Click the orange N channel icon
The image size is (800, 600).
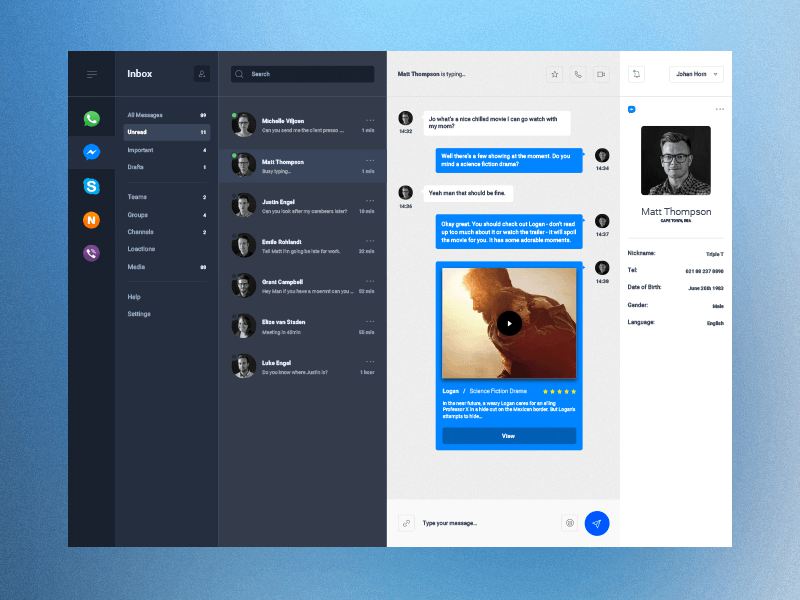(91, 220)
